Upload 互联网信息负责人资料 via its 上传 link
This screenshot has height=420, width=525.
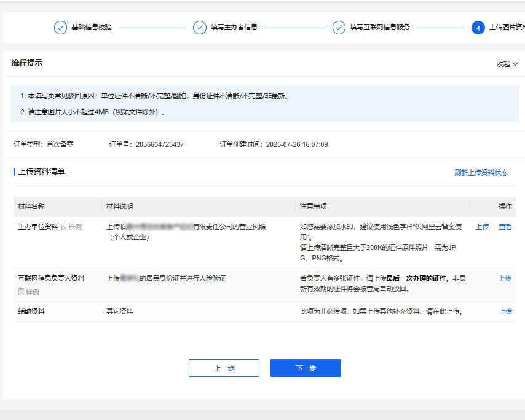(x=505, y=278)
